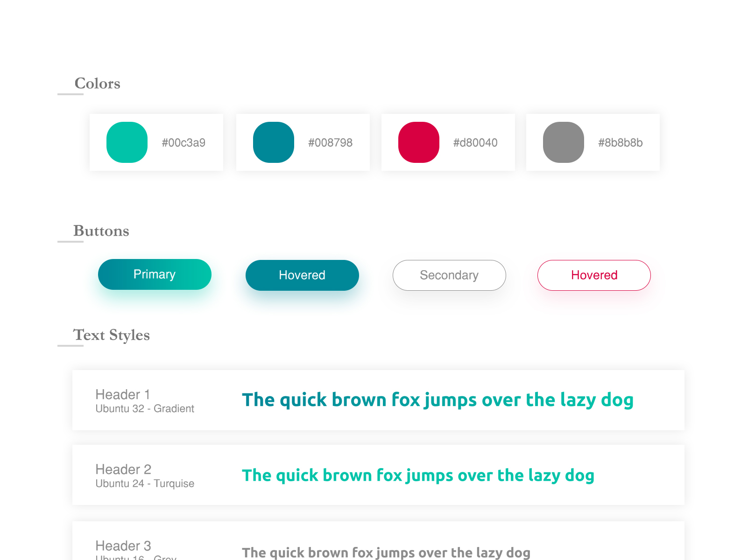Select the Header 2 style label
The height and width of the screenshot is (560, 748).
[123, 470]
